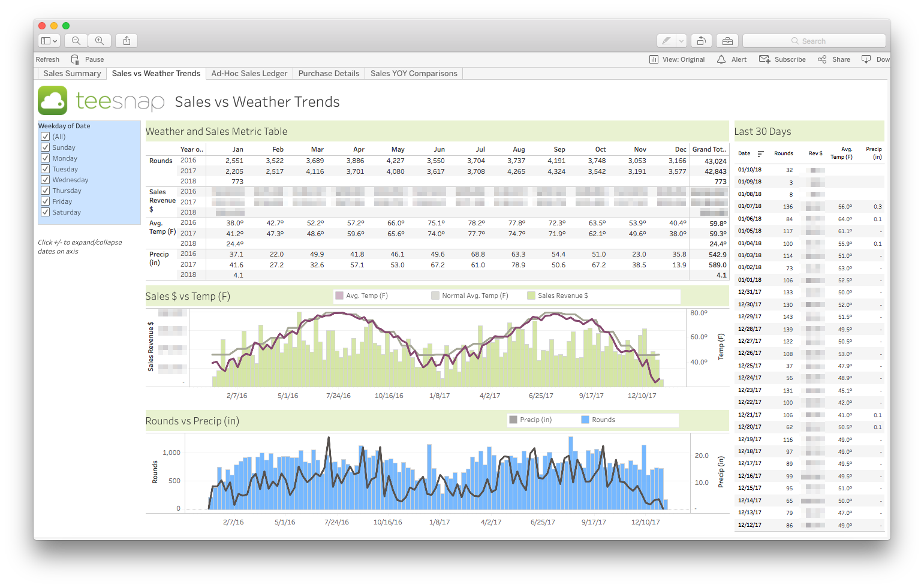Image resolution: width=924 pixels, height=588 pixels.
Task: Expand the highlight markup dropdown arrow
Action: coord(681,41)
